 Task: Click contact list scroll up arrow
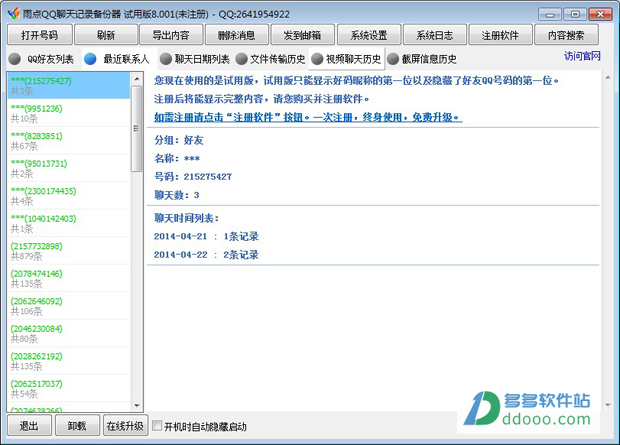pyautogui.click(x=136, y=79)
